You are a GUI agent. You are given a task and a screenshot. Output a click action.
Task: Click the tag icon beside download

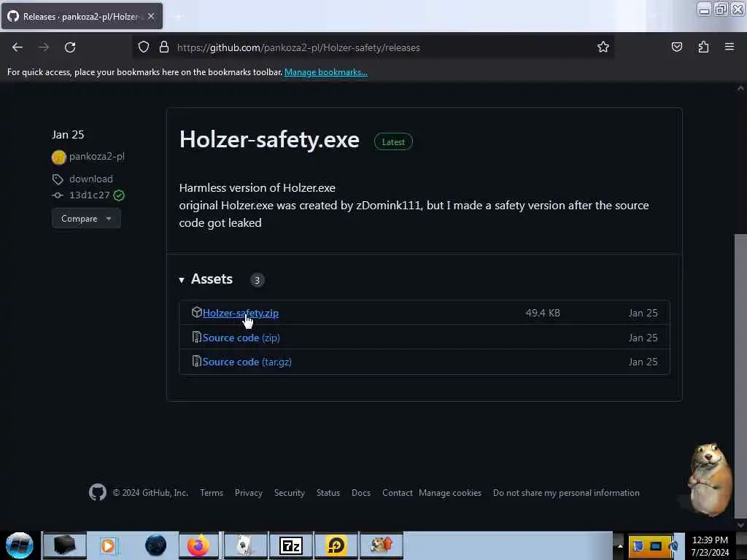click(58, 179)
